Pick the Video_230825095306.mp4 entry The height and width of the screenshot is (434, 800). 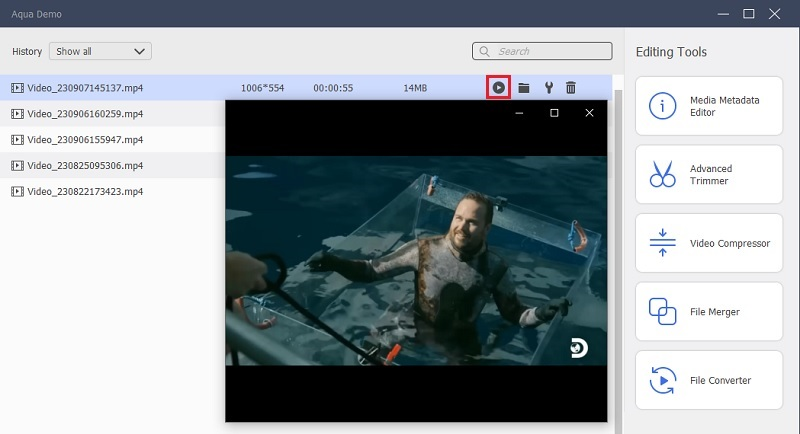pos(85,166)
